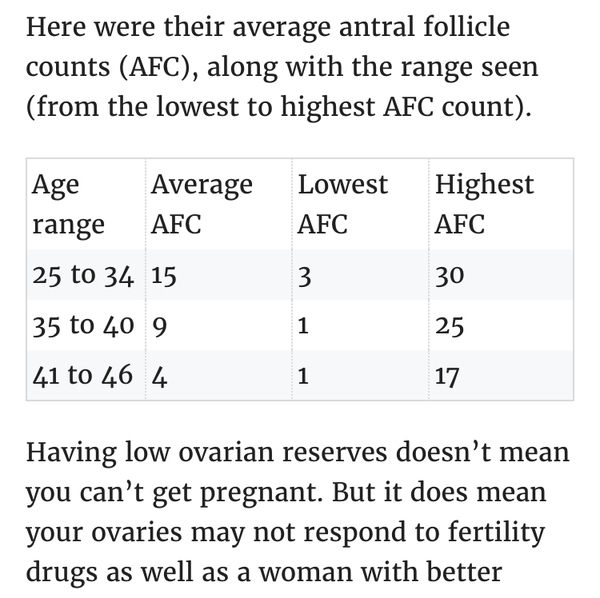
Task: Click the "41 to 46" age range cell
Action: (84, 376)
